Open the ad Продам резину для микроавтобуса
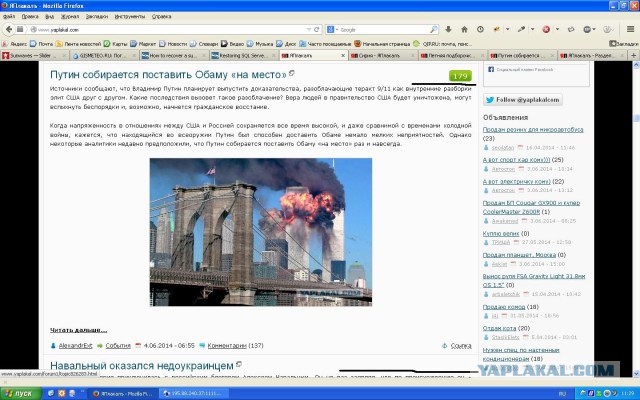Viewport: 640px width, 400px height. (x=533, y=129)
